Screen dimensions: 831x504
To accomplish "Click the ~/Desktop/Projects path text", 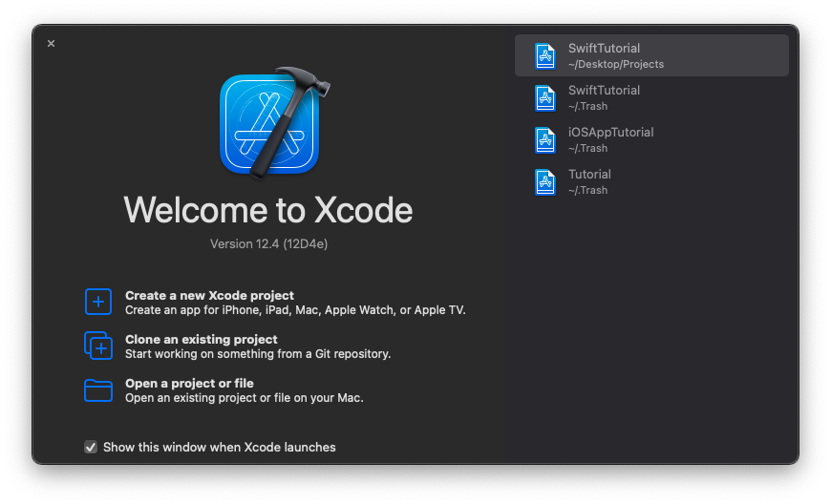I will (616, 64).
